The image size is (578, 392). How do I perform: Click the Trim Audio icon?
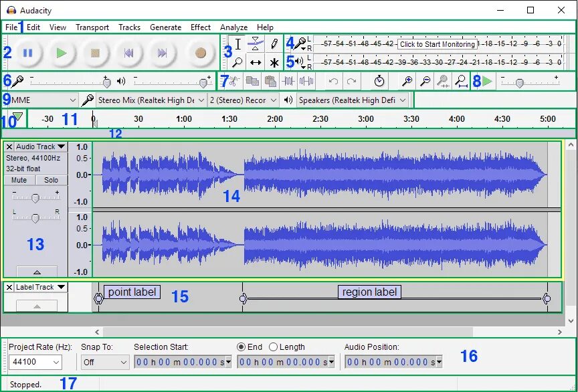point(288,81)
